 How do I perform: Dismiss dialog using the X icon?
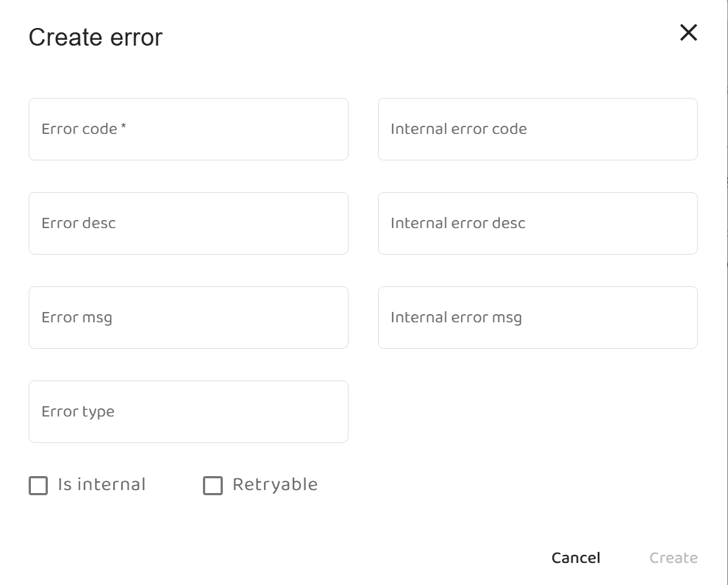688,32
